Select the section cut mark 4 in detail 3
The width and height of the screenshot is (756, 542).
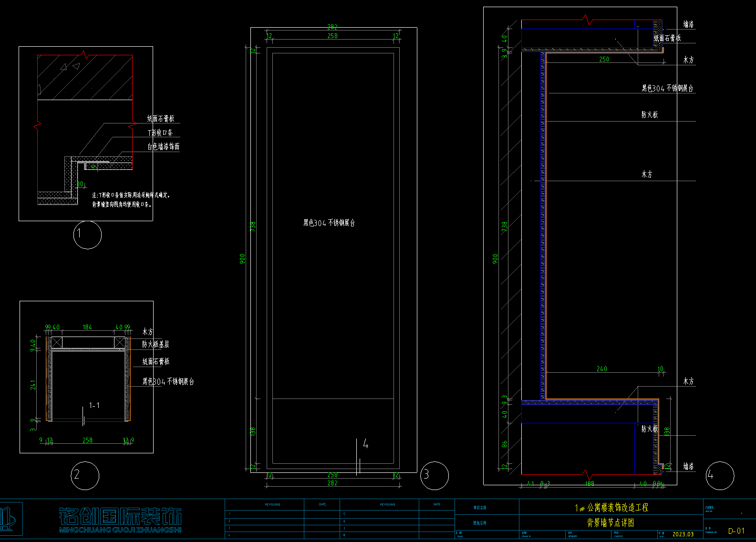pos(365,444)
